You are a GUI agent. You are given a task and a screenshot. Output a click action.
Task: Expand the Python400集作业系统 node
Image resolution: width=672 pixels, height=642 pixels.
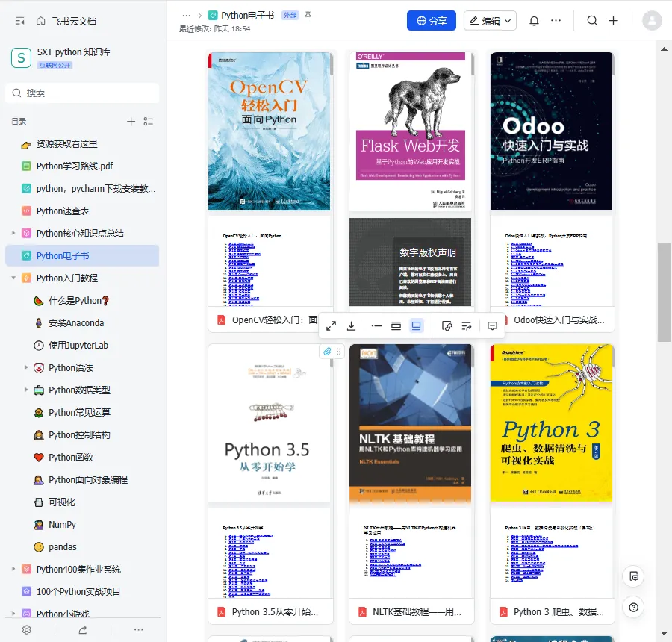[13, 569]
